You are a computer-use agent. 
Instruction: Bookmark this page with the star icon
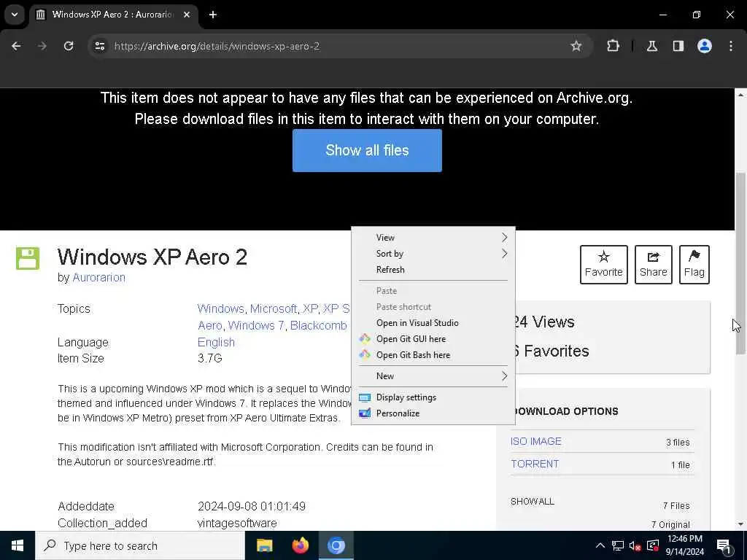click(576, 46)
